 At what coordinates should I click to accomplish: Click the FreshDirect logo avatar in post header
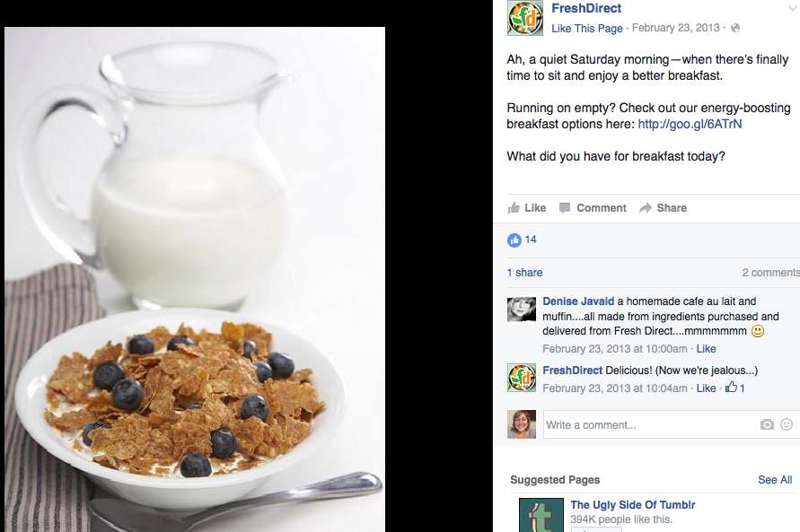pyautogui.click(x=525, y=18)
